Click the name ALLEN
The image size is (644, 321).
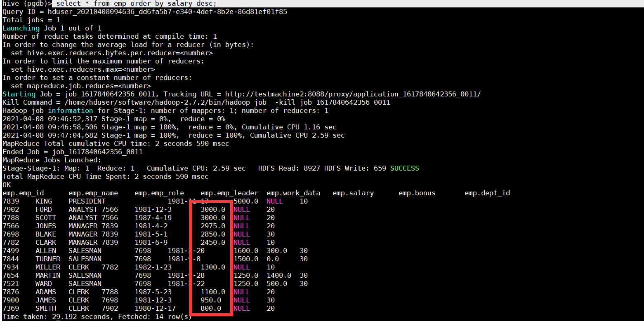coord(46,251)
